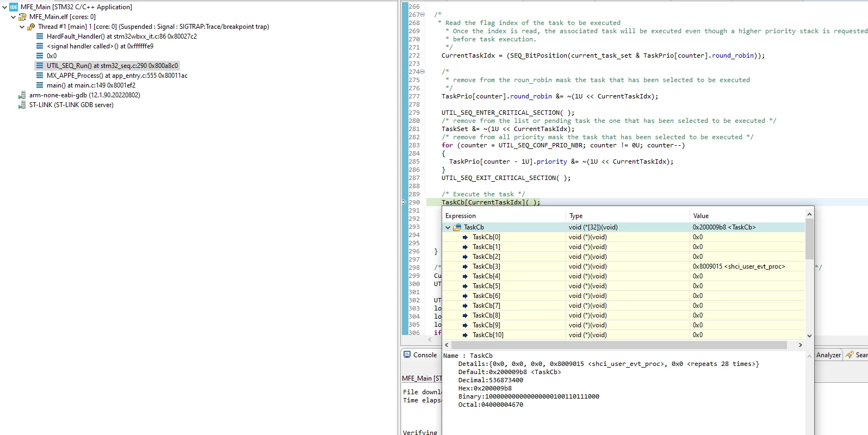Click the arrow icon beside TaskCb[7]
Viewport: 868px width, 435px height.
465,306
